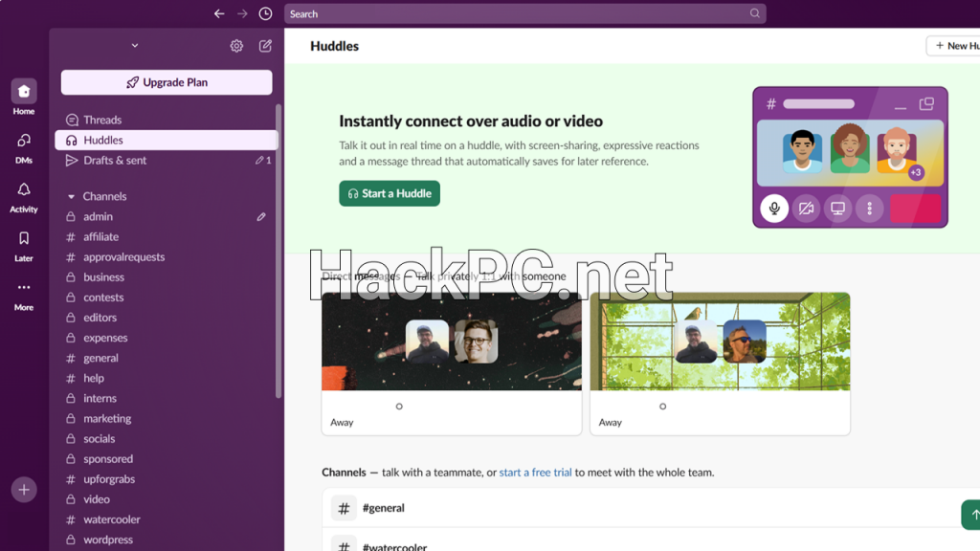Click the Upgrade Plan button
980x551 pixels.
click(x=167, y=82)
